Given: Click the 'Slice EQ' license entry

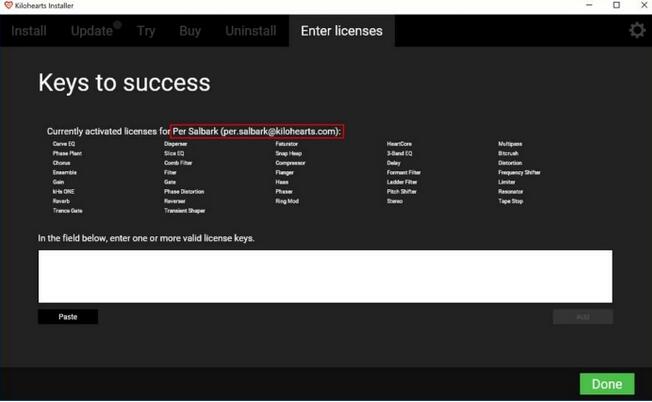Looking at the screenshot, I should click(174, 153).
